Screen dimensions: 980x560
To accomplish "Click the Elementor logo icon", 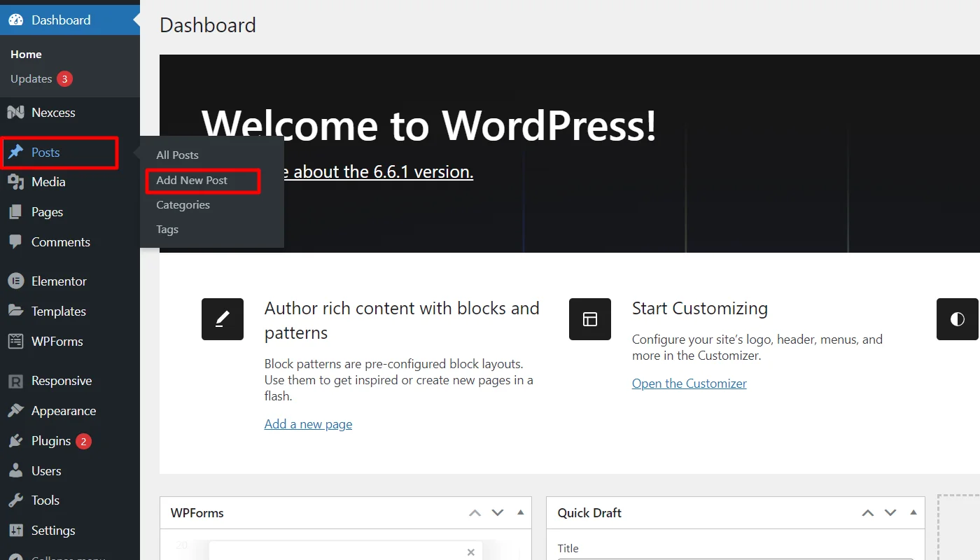I will (15, 281).
